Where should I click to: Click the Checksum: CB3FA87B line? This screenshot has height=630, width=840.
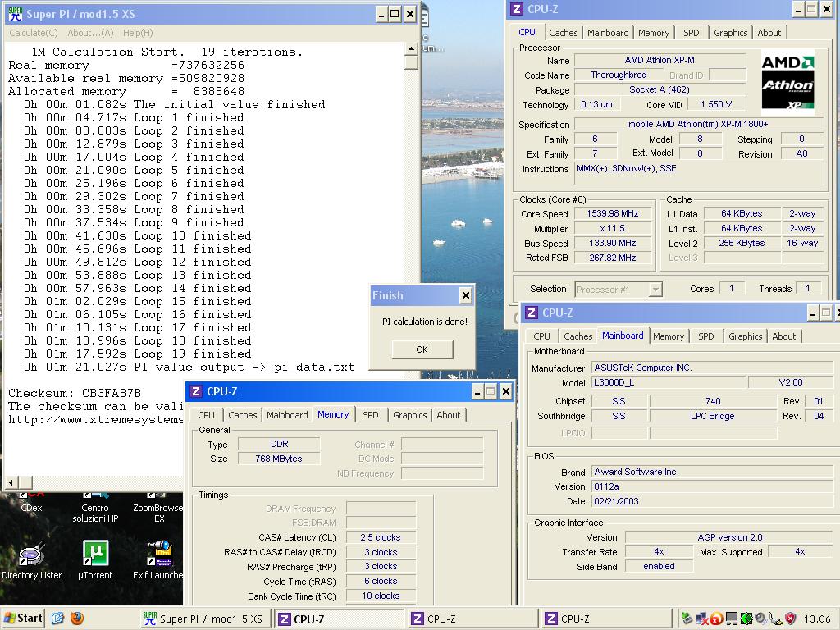(x=75, y=393)
